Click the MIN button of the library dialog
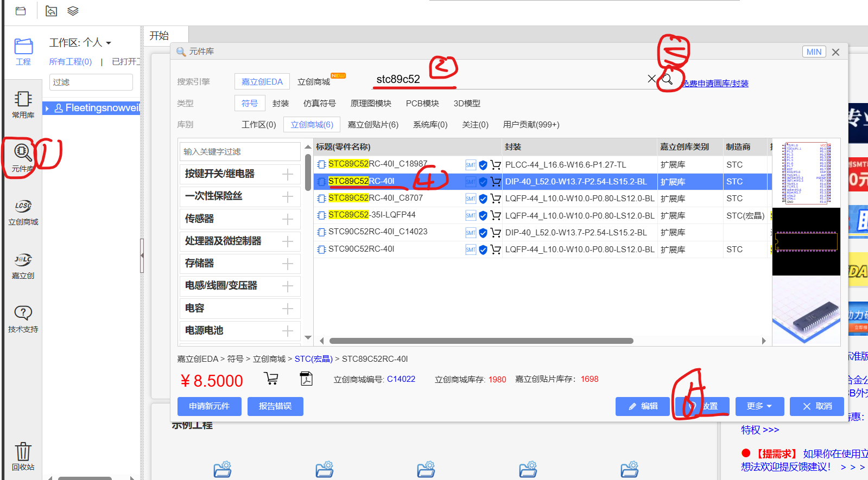Viewport: 868px width, 480px height. click(x=814, y=52)
